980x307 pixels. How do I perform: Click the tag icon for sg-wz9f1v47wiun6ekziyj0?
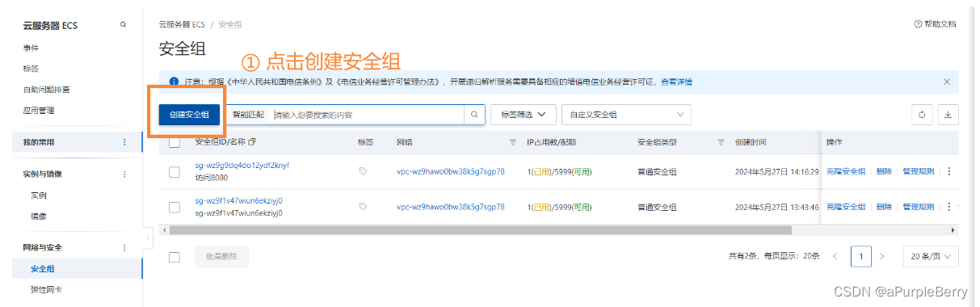point(363,207)
